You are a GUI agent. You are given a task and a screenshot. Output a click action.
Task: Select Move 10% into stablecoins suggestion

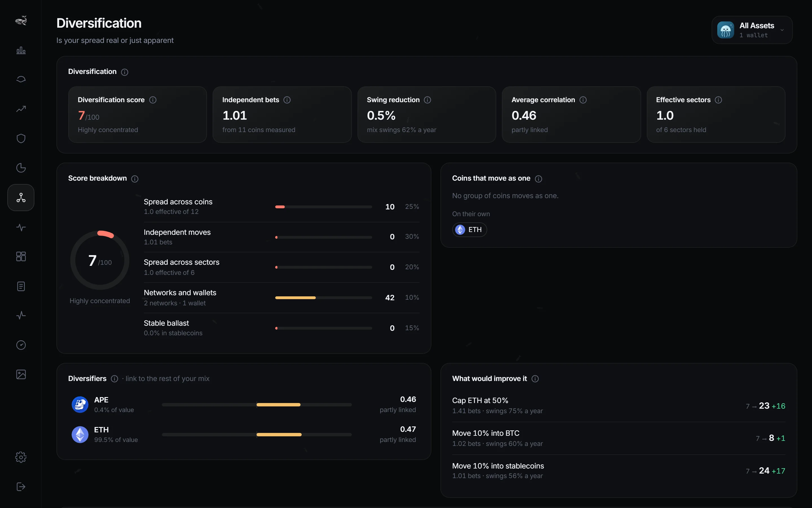click(x=618, y=471)
